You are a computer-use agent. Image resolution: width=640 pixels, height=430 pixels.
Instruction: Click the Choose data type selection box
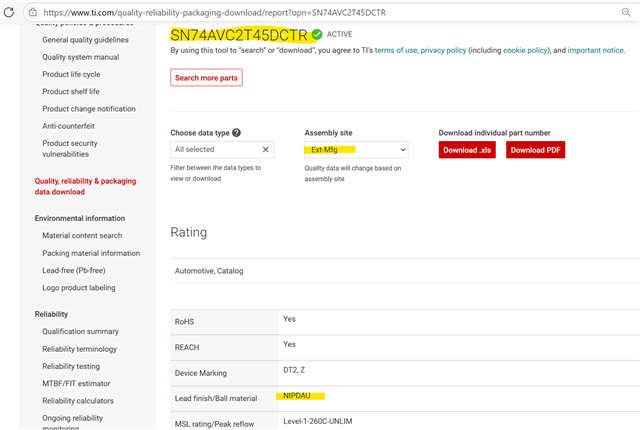pyautogui.click(x=222, y=150)
